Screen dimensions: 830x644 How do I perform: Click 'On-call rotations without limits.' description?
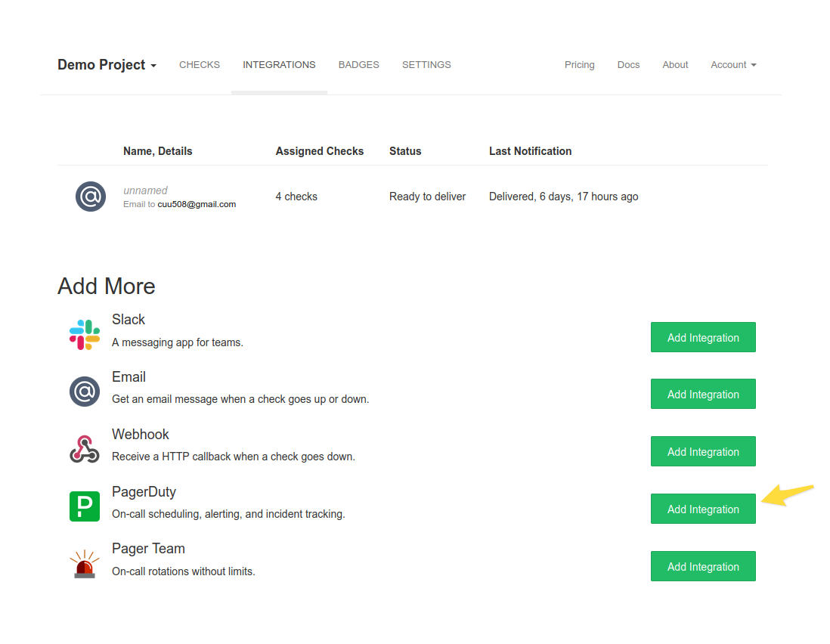tap(183, 571)
